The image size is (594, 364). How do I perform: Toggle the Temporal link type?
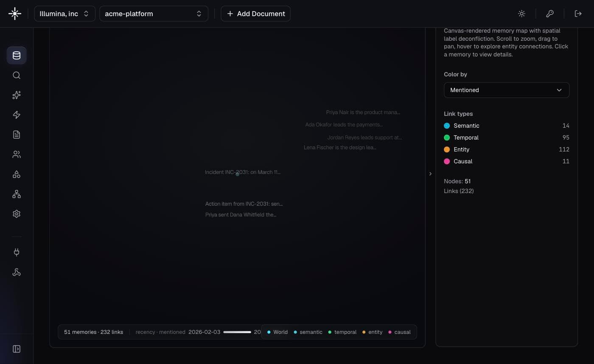tap(507, 137)
